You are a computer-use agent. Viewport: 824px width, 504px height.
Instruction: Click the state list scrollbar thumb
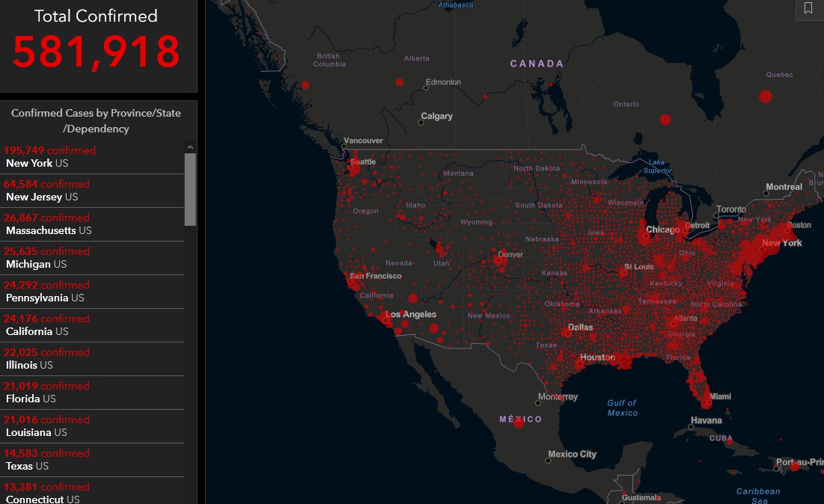click(x=190, y=189)
